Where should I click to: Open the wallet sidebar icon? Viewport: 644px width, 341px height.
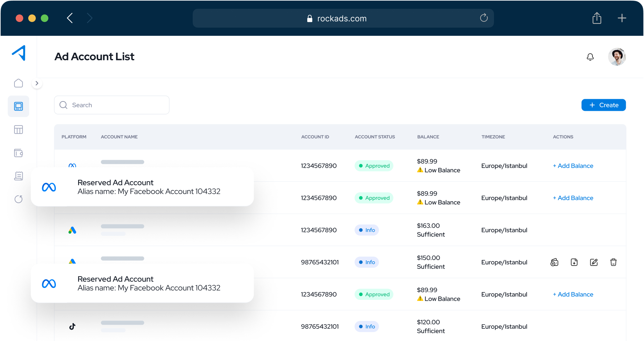(19, 153)
